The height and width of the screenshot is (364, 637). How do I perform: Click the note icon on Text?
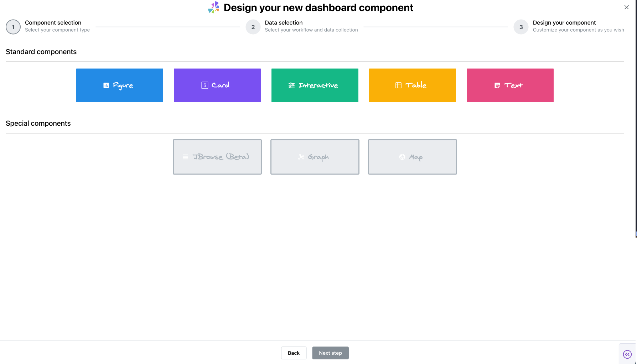(x=497, y=85)
